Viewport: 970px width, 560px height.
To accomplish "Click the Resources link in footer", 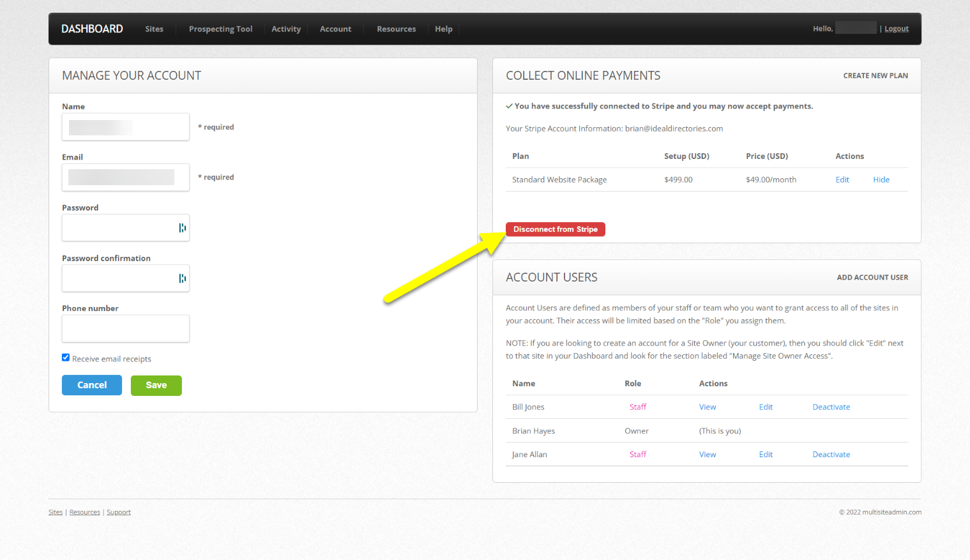I will pyautogui.click(x=84, y=512).
